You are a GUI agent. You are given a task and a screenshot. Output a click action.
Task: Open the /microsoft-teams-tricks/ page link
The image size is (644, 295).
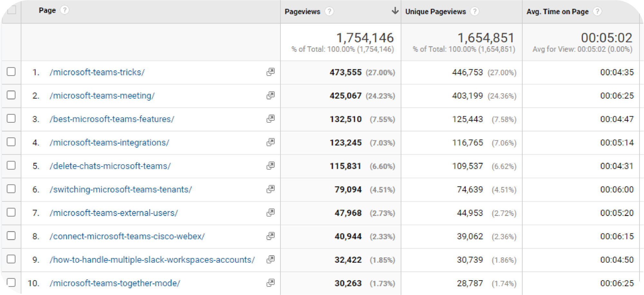pos(97,72)
